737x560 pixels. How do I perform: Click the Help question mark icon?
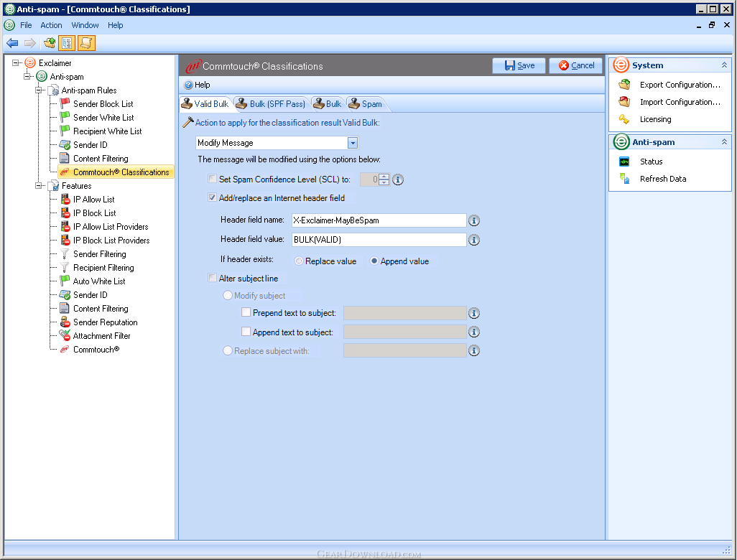click(188, 85)
